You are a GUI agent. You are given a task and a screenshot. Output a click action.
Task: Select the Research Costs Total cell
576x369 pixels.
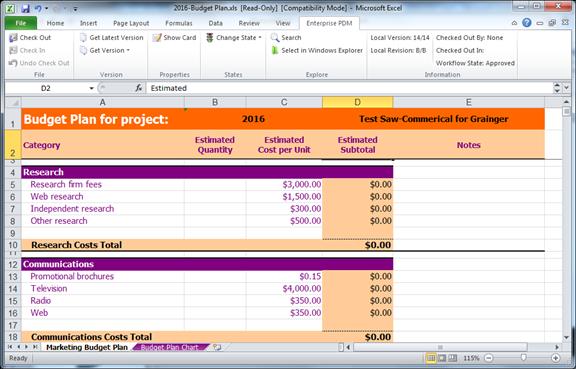coord(103,245)
